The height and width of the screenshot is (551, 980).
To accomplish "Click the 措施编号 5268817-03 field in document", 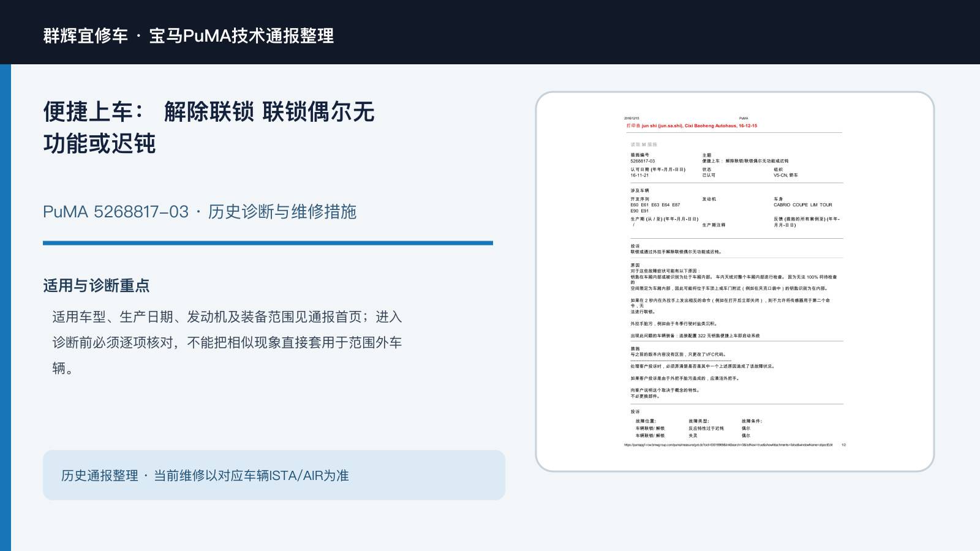I will click(643, 158).
